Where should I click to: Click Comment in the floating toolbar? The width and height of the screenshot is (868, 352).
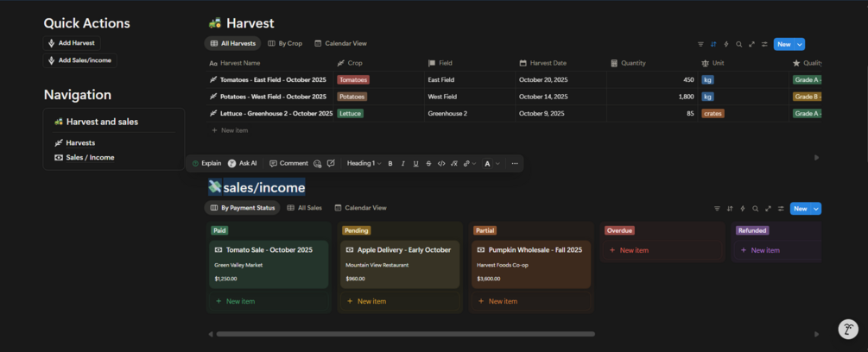[288, 164]
